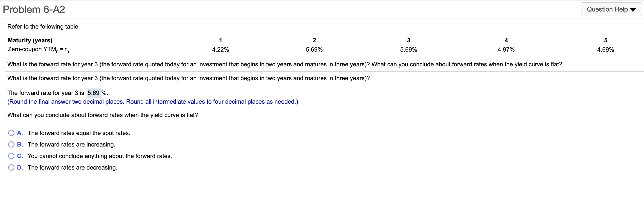Viewport: 644px width, 217px height.
Task: Click the 4.22% value in the table
Action: point(220,50)
